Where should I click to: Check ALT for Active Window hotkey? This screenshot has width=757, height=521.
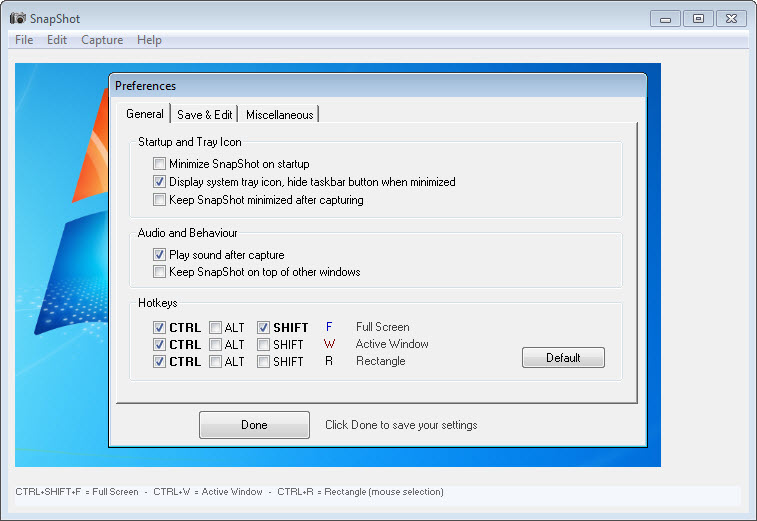tap(215, 345)
